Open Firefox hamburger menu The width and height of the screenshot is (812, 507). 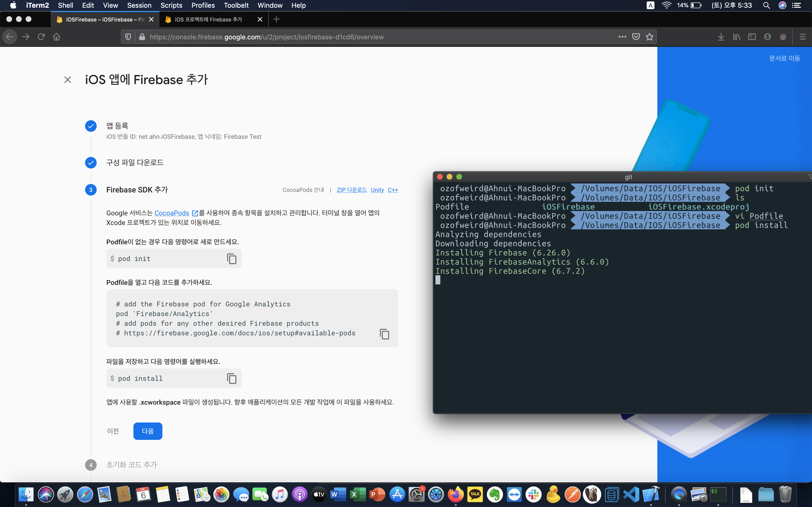pyautogui.click(x=802, y=37)
